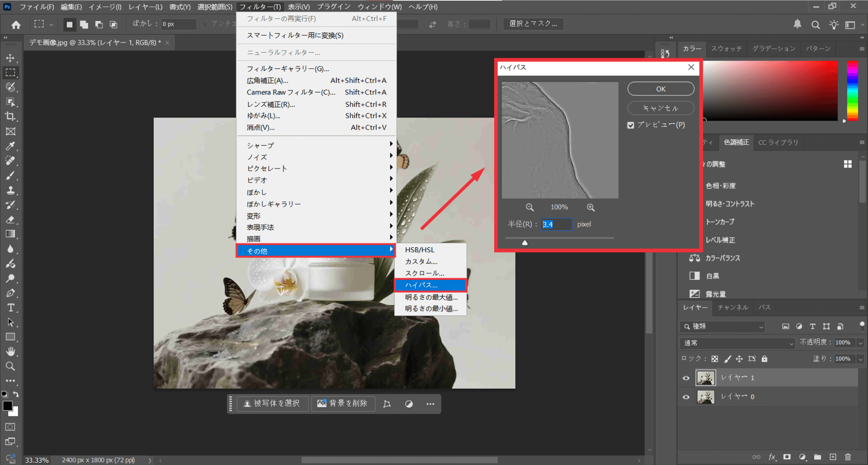868x465 pixels.
Task: Select layer 1 thumbnail
Action: click(x=705, y=378)
